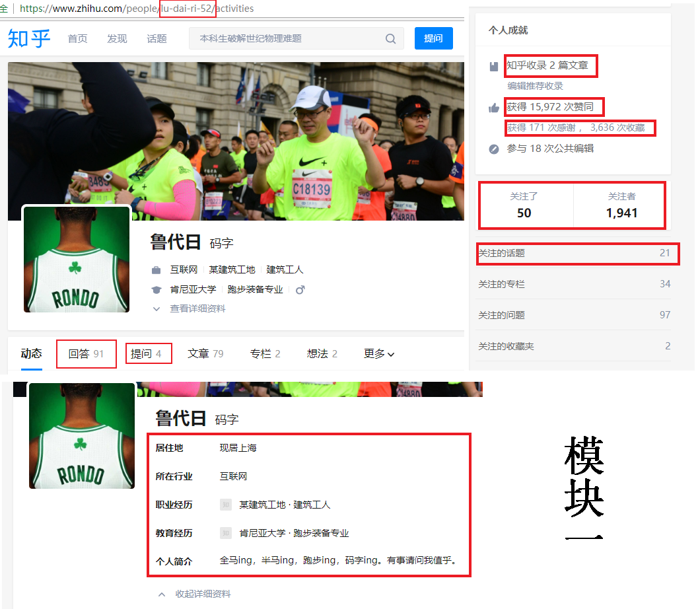700x609 pixels.
Task: Click the Zhihu logo
Action: point(28,38)
